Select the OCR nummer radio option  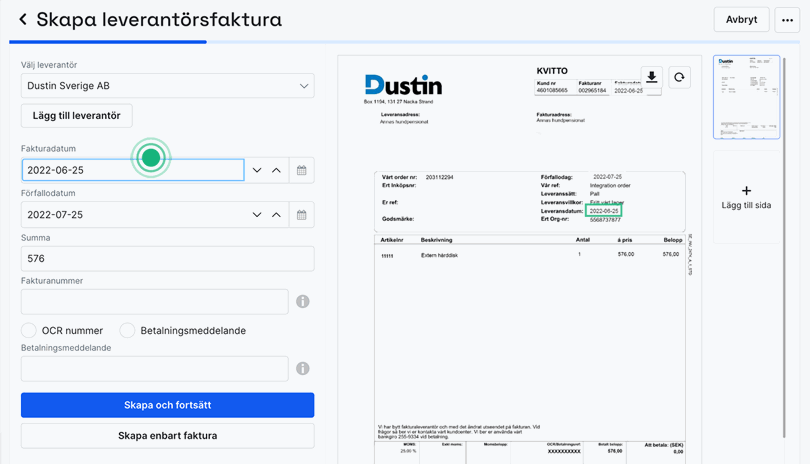point(29,330)
